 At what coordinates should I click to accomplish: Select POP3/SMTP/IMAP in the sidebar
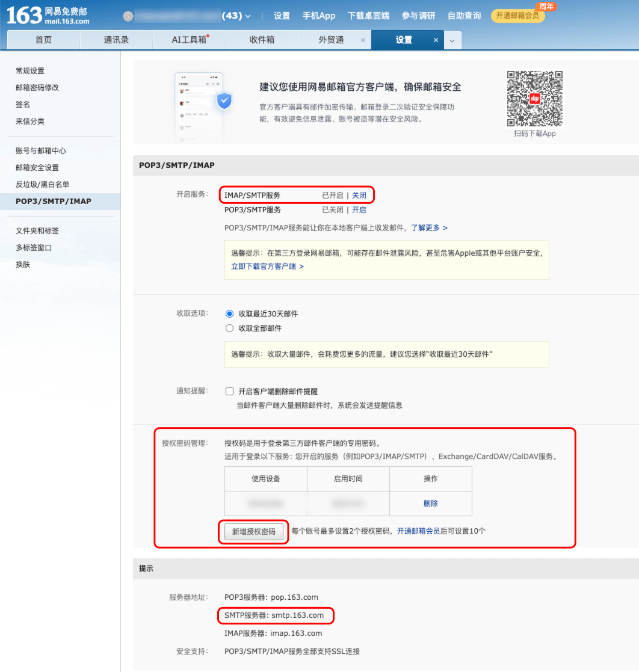click(x=60, y=201)
